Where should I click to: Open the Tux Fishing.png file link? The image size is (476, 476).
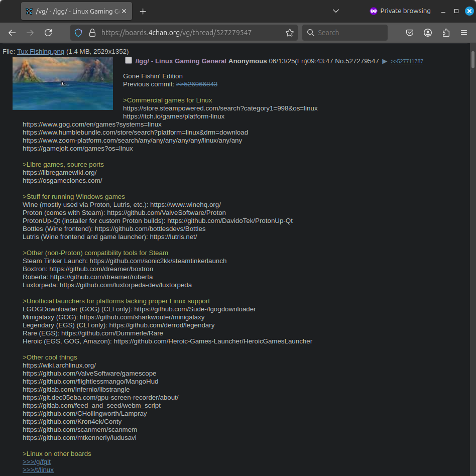(x=41, y=52)
